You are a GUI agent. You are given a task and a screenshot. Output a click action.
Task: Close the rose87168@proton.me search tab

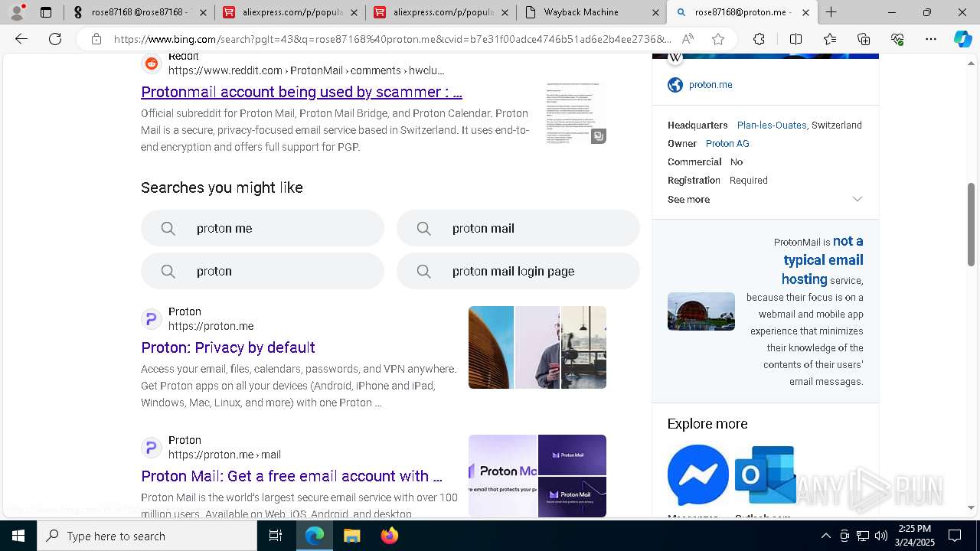805,12
